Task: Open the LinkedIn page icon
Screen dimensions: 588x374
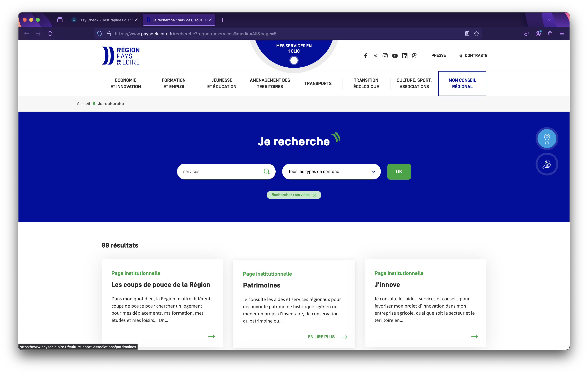Action: pos(405,56)
